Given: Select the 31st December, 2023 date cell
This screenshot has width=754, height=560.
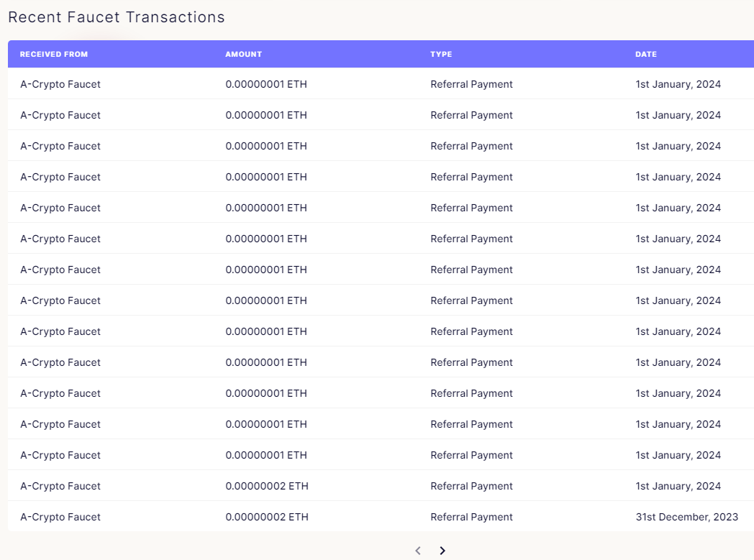Looking at the screenshot, I should (x=686, y=517).
